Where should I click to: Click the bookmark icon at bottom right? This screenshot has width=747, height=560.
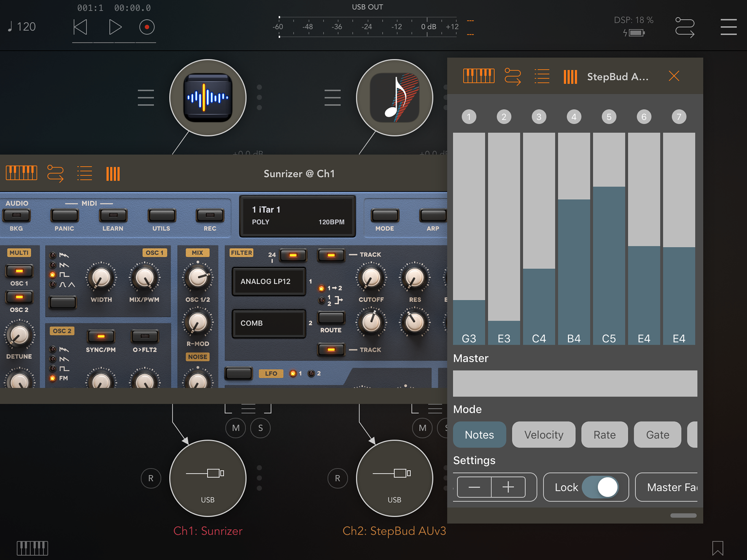click(x=718, y=548)
